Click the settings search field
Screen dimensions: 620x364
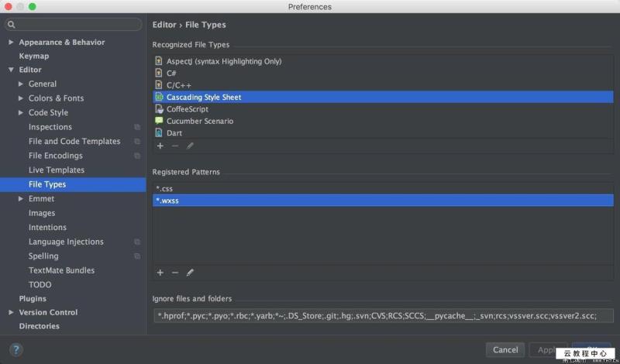[74, 25]
